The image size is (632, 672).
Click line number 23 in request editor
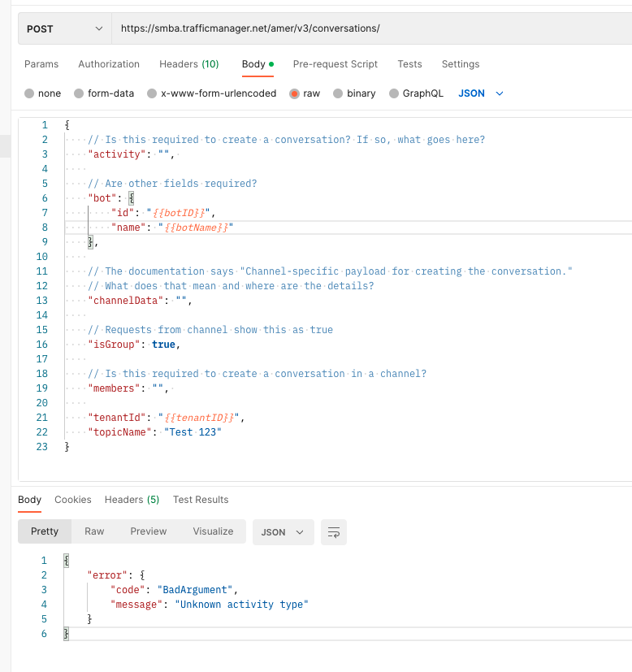pos(42,447)
